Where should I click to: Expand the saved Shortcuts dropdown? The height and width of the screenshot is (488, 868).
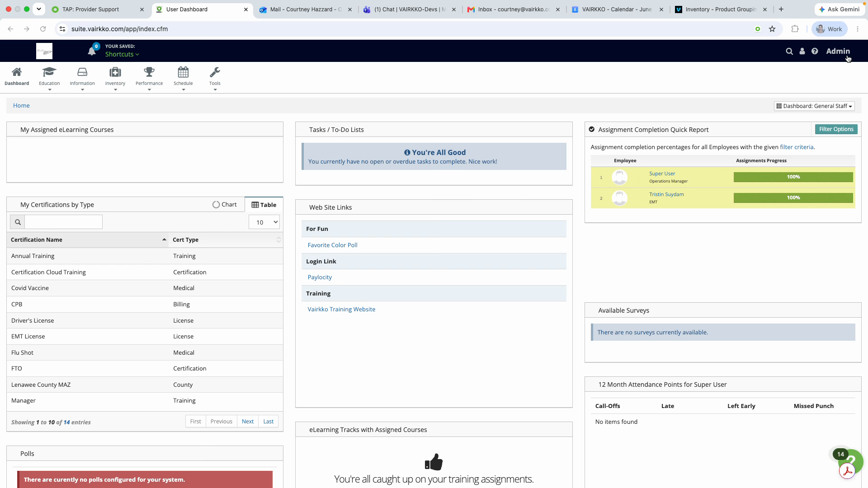(x=122, y=54)
